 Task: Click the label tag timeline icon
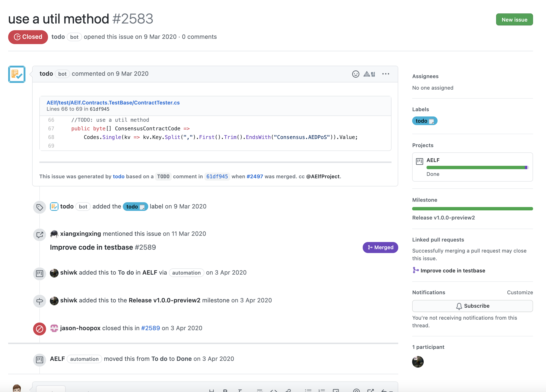tap(40, 207)
